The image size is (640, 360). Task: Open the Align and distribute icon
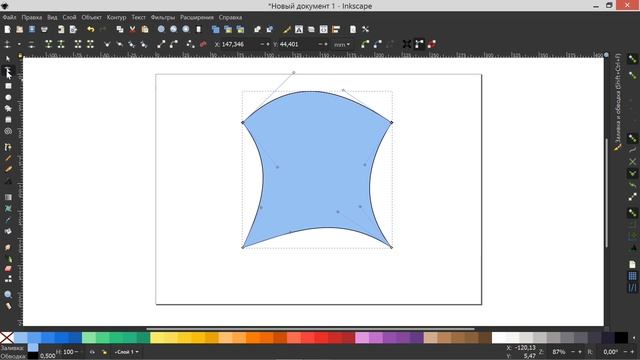[x=336, y=29]
